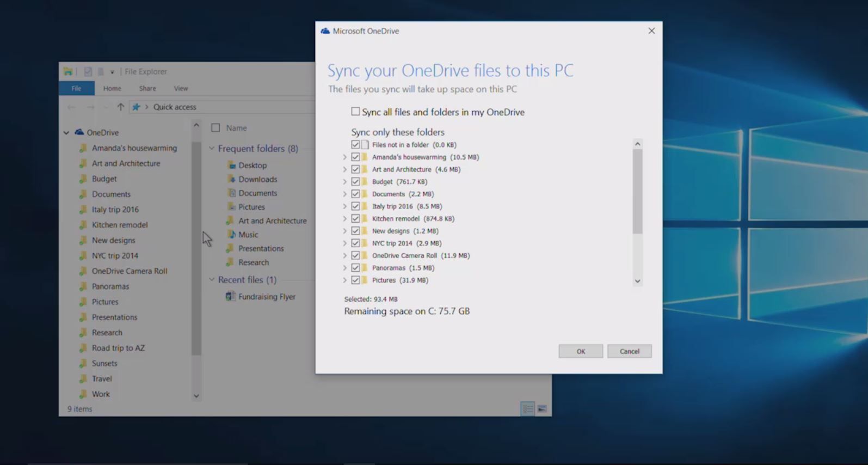The height and width of the screenshot is (465, 868).
Task: Expand Pictures folder in the sync list
Action: [x=344, y=280]
